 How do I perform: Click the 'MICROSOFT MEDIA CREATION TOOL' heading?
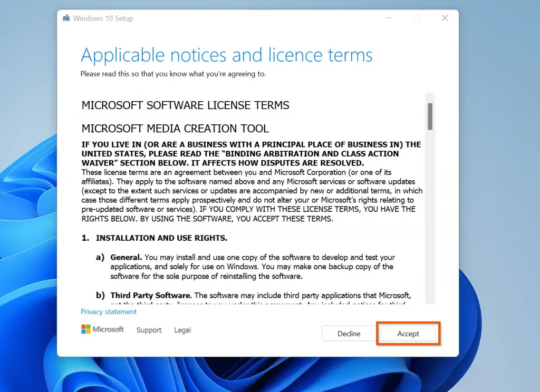[x=175, y=129]
